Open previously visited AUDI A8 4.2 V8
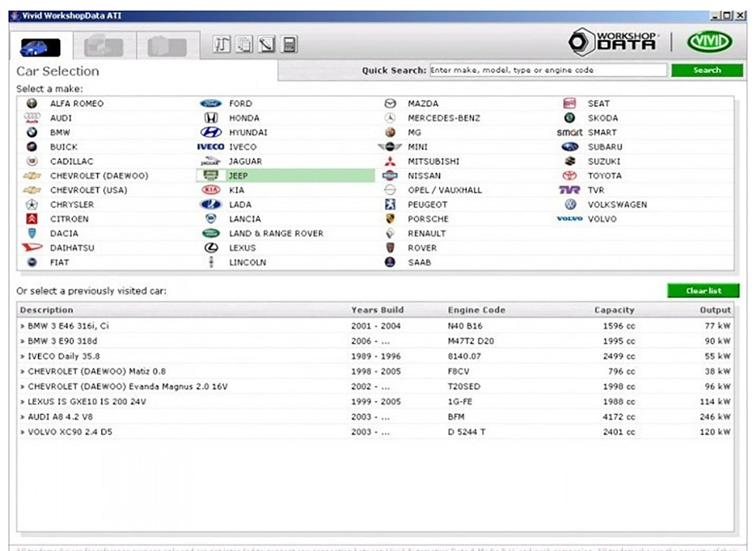The width and height of the screenshot is (756, 551). pos(60,417)
